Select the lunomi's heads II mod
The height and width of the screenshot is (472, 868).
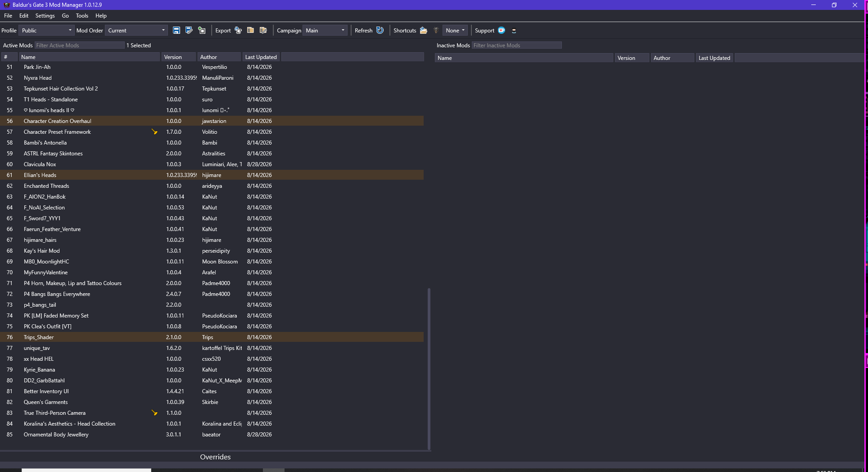tap(49, 110)
